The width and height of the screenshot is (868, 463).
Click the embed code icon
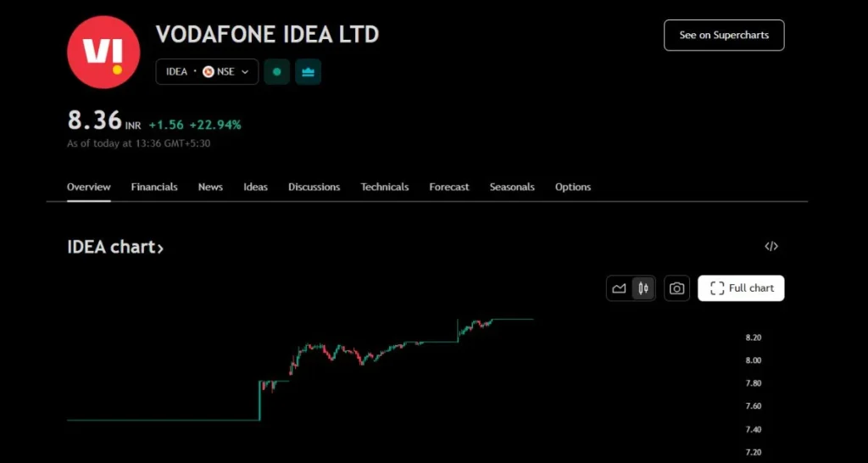tap(771, 247)
